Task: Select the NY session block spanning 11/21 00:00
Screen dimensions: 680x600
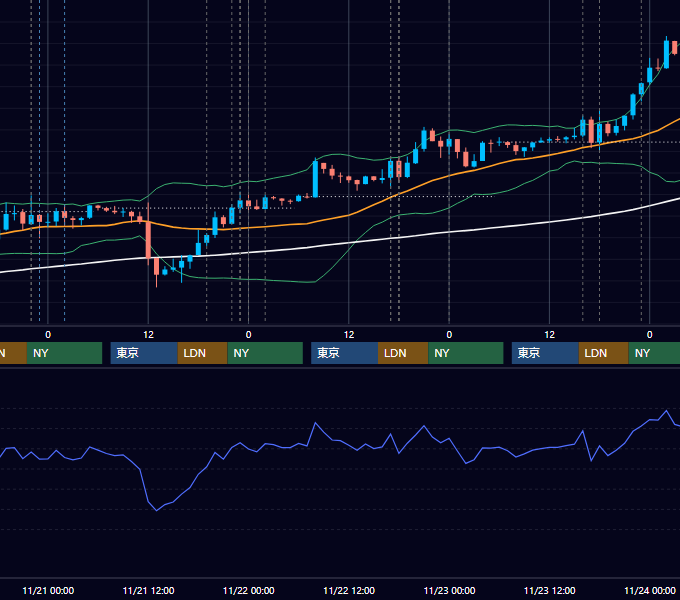Action: pos(64,353)
